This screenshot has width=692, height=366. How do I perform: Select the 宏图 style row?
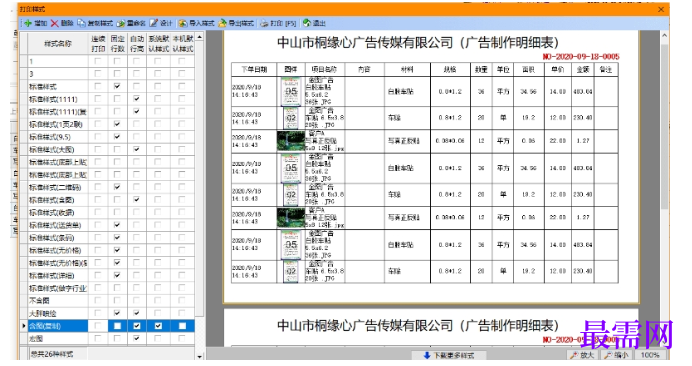click(58, 339)
